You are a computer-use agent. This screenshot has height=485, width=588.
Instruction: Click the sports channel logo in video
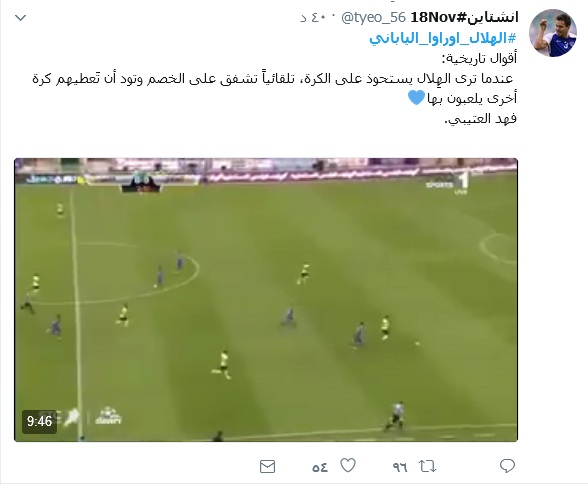coord(448,183)
